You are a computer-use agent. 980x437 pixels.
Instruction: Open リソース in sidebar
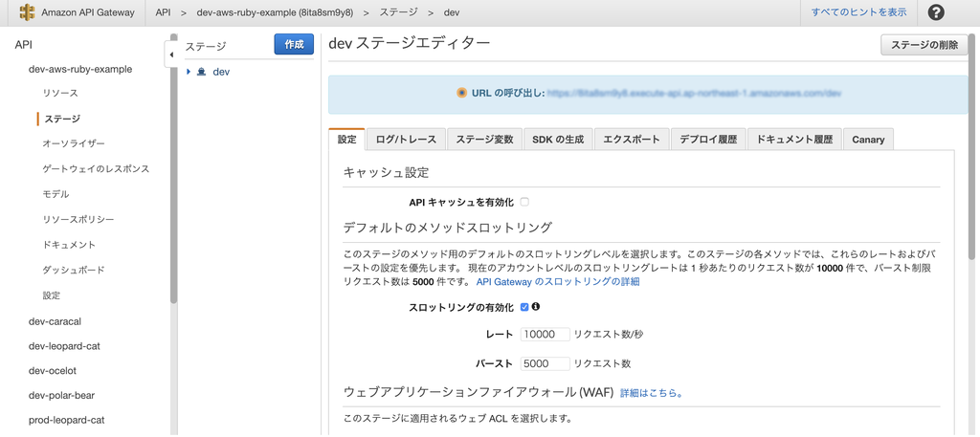pyautogui.click(x=60, y=93)
